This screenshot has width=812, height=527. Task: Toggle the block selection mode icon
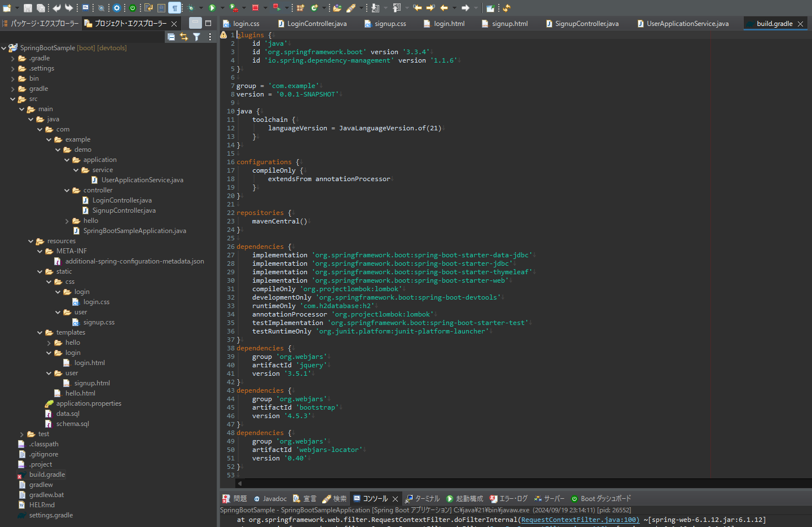point(161,8)
